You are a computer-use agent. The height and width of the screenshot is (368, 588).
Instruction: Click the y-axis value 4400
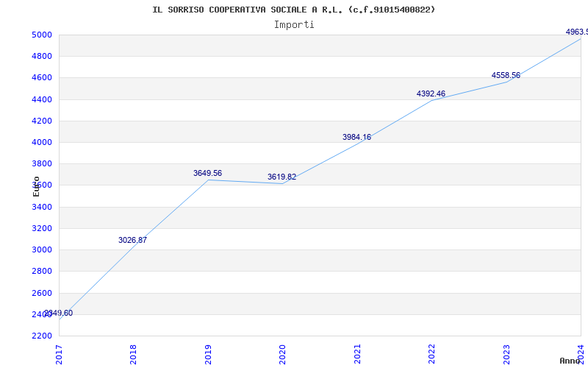click(43, 100)
